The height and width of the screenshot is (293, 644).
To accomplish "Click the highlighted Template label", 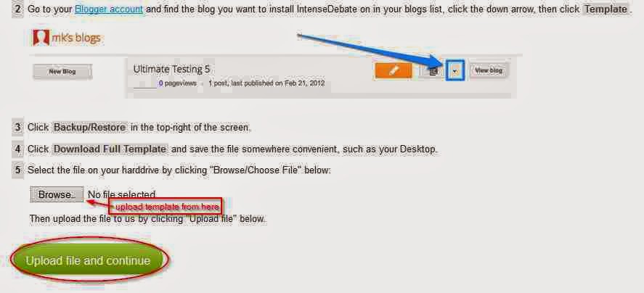I will (606, 9).
